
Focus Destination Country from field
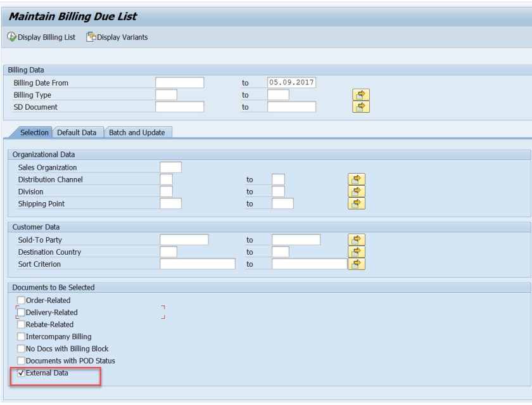[168, 252]
